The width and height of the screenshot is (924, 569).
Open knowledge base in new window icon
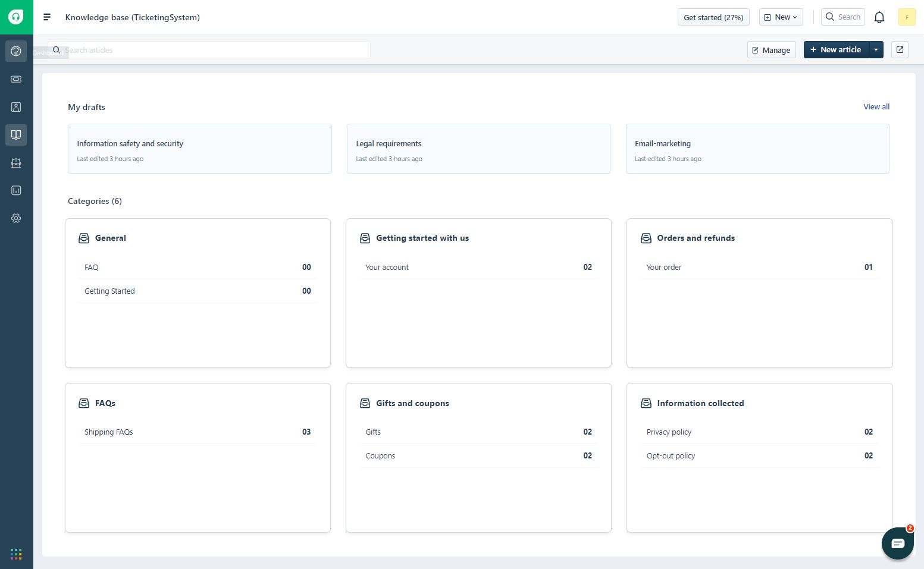click(900, 50)
